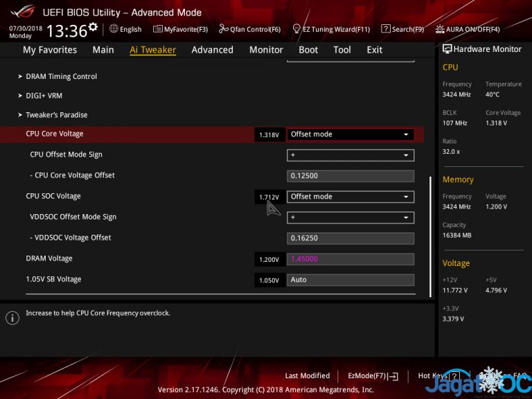Expand DRAM Timing Control submenu
Viewport: 532px width, 399px height.
click(61, 76)
